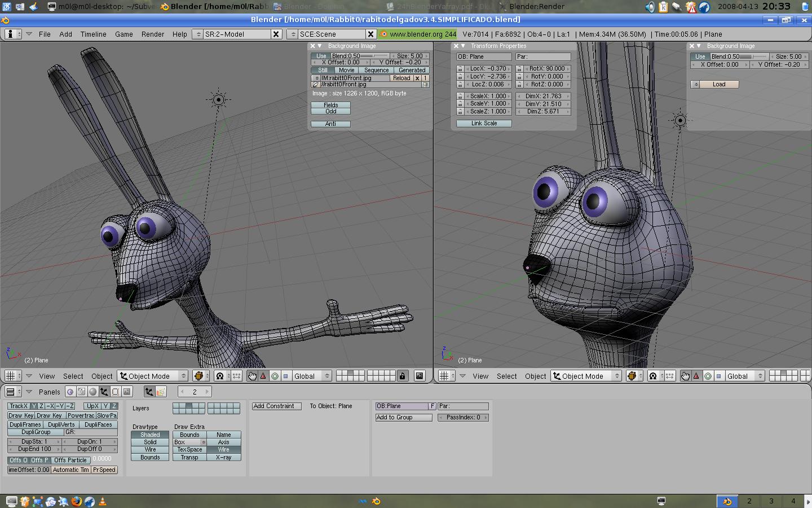The width and height of the screenshot is (812, 508).
Task: Open the Physics buttons sub-context icon
Action: (161, 392)
